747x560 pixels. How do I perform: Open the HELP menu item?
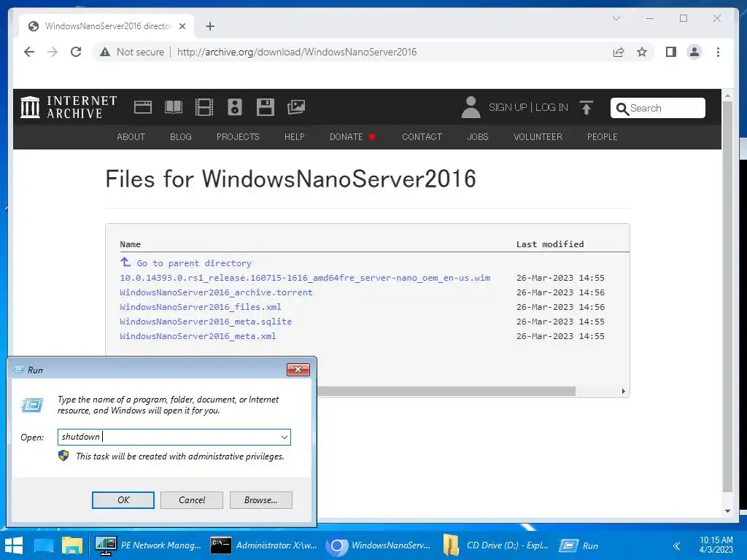pyautogui.click(x=295, y=136)
